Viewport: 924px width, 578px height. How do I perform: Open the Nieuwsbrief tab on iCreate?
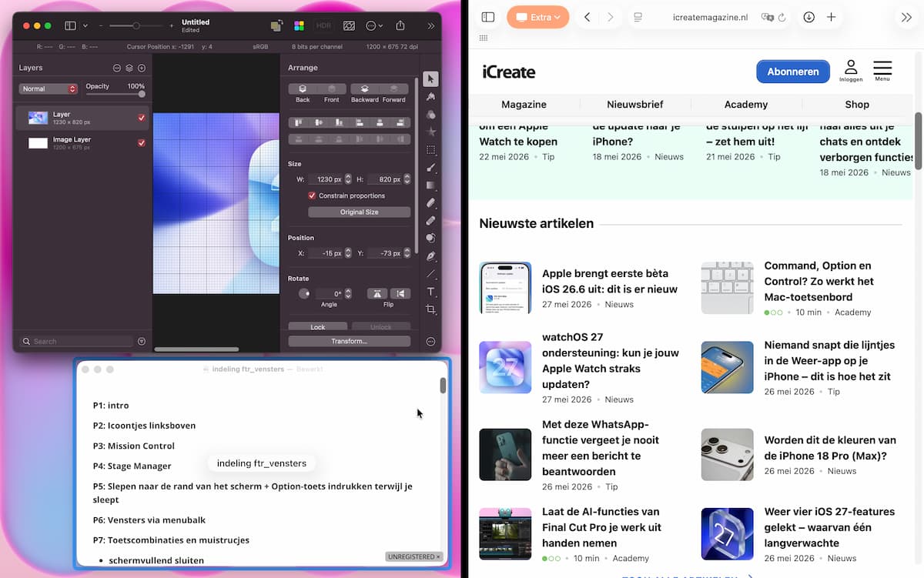(635, 105)
